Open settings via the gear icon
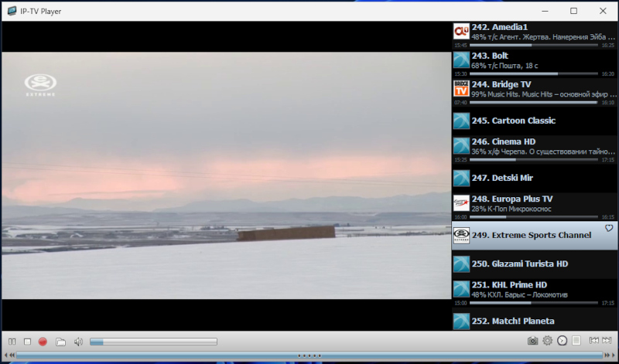The image size is (619, 364). tap(547, 341)
